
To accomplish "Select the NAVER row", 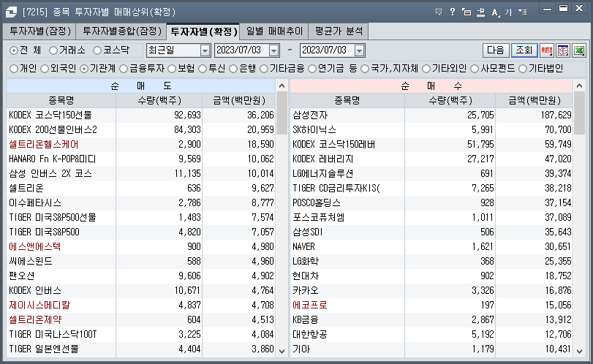I will pos(431,247).
